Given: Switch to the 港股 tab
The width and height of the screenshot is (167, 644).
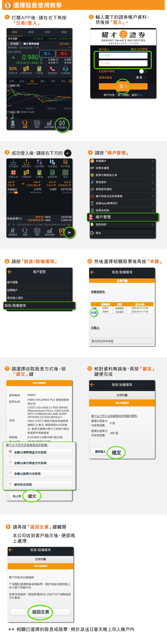Looking at the screenshot, I should click(x=14, y=32).
